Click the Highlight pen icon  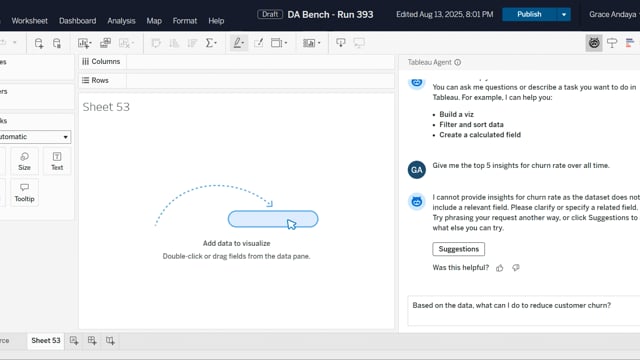(x=237, y=43)
